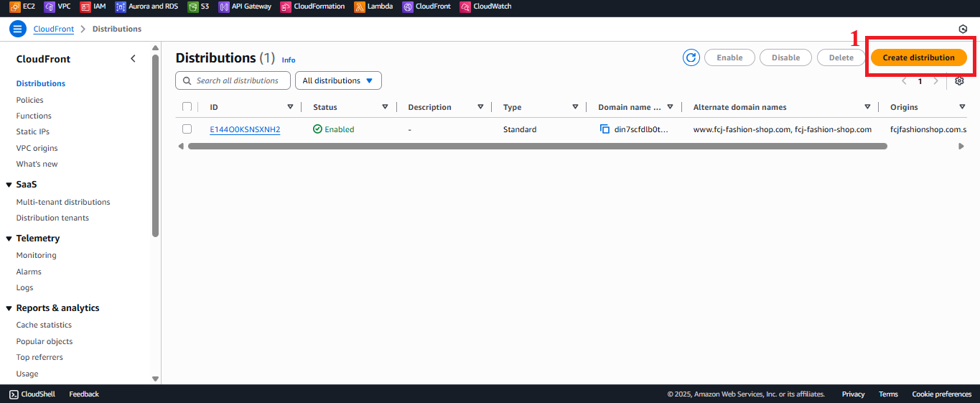The image size is (980, 403).
Task: Open Alarms under Telemetry
Action: [x=29, y=272]
